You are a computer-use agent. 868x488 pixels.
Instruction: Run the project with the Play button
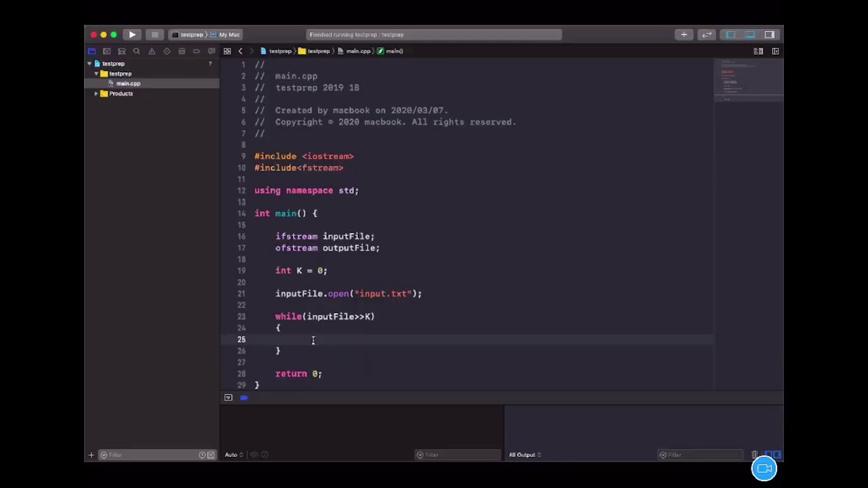(132, 35)
